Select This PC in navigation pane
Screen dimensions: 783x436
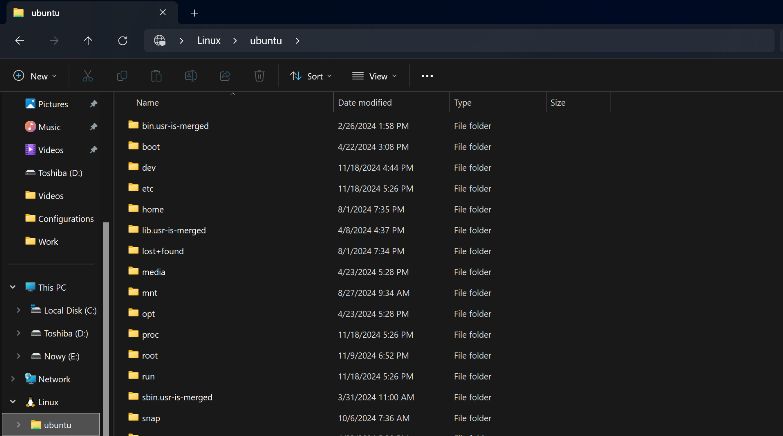tap(45, 287)
